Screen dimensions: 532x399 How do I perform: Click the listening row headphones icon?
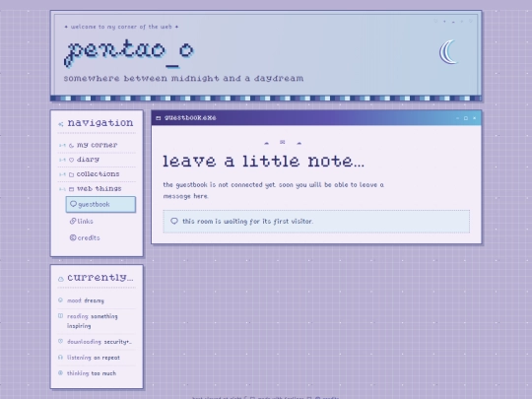(x=60, y=357)
